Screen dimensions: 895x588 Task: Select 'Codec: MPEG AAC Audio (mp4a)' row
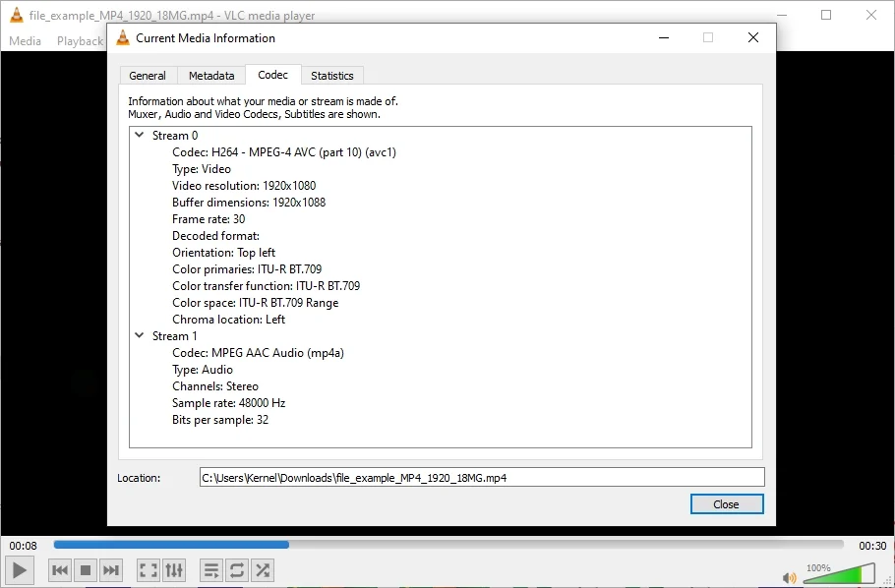258,353
